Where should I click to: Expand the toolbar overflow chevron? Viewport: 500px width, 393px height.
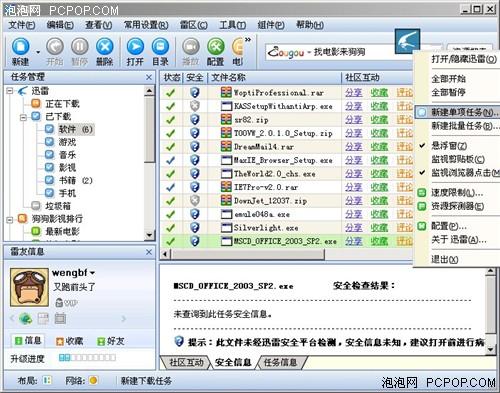click(x=248, y=40)
